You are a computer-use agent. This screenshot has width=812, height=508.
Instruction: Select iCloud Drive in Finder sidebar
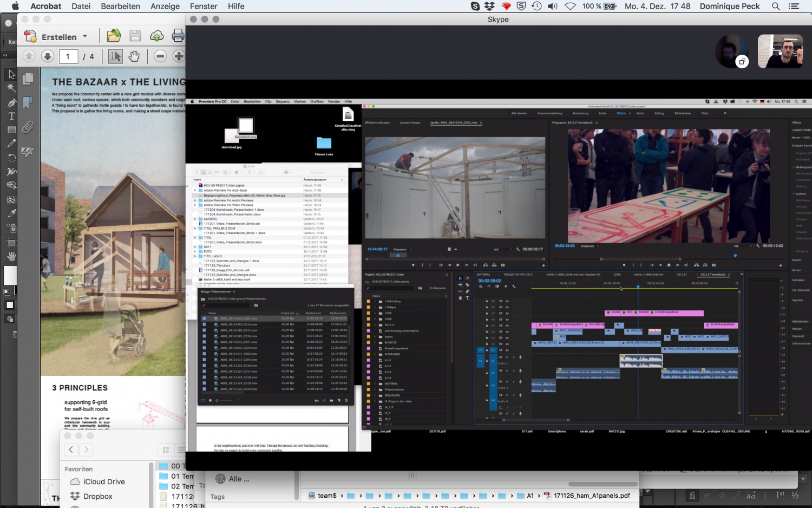click(104, 481)
